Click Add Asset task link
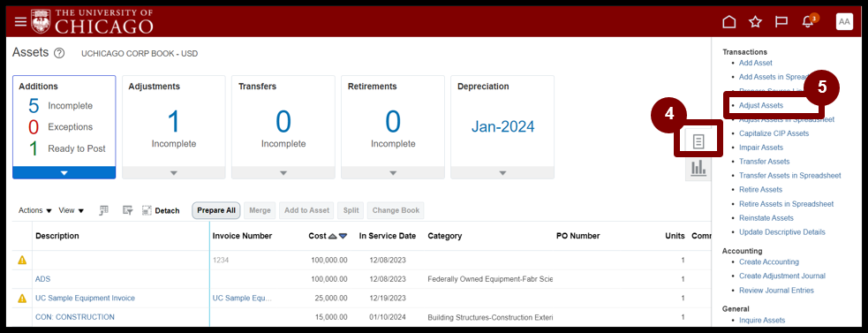Screen dimensions: 868x333 756,64
